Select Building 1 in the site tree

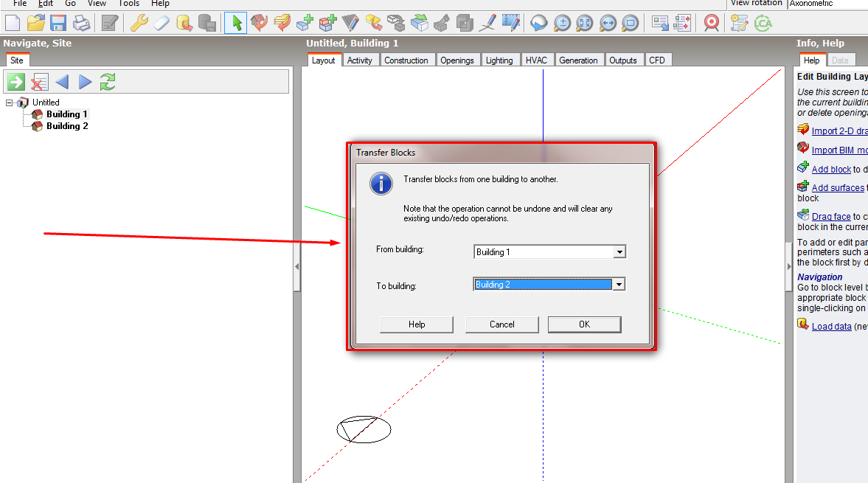(x=67, y=114)
